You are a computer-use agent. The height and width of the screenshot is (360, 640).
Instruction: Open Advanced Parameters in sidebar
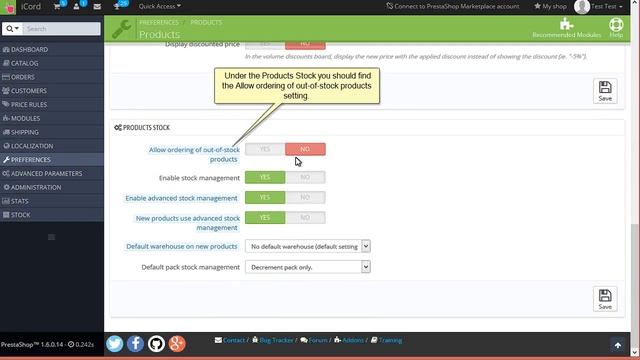[x=52, y=173]
